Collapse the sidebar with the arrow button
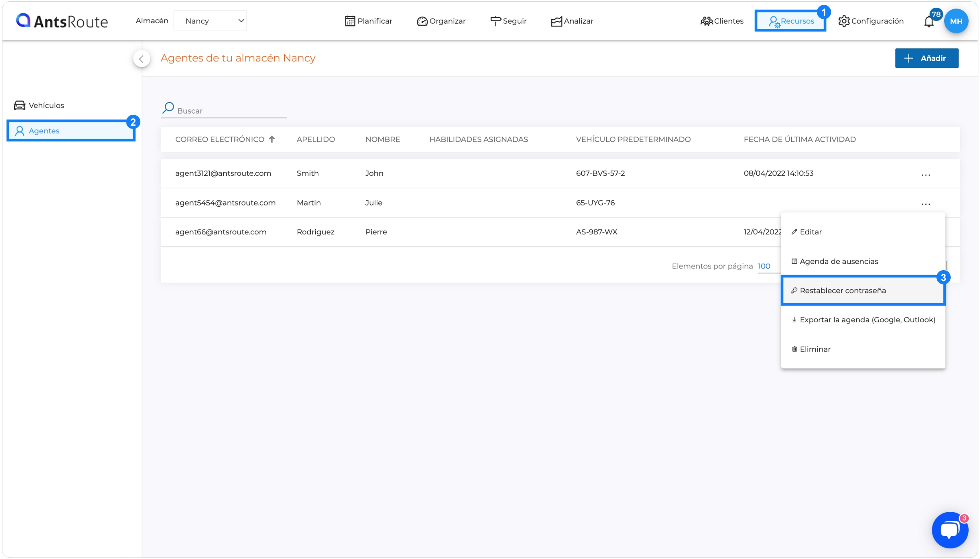The height and width of the screenshot is (559, 980). point(141,59)
